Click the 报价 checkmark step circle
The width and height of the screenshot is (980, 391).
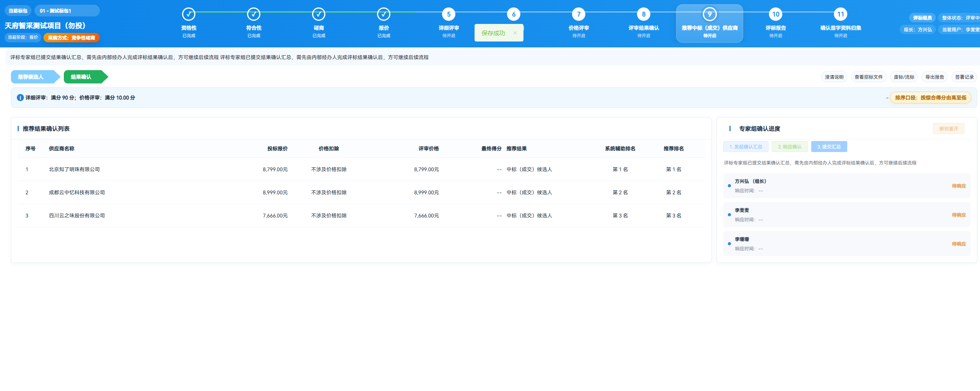[x=384, y=14]
